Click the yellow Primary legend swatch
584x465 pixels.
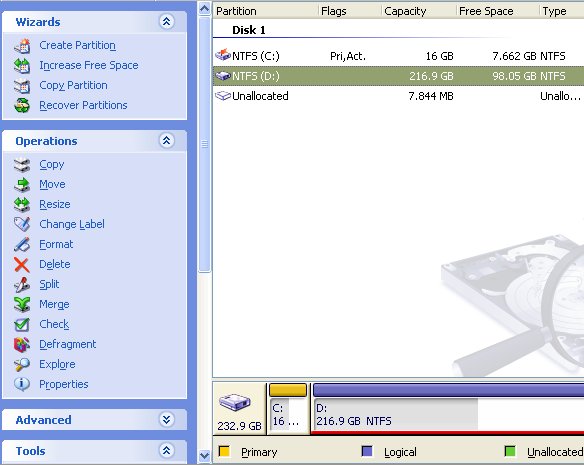pyautogui.click(x=224, y=451)
